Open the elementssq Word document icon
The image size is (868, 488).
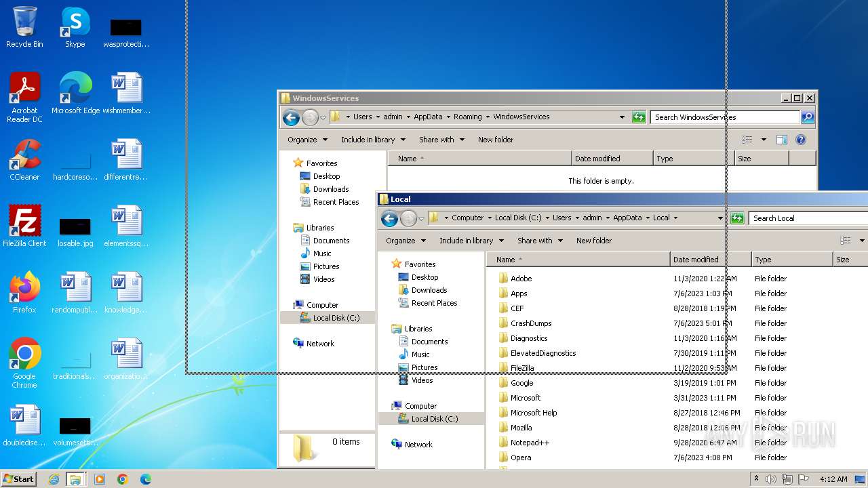[126, 226]
